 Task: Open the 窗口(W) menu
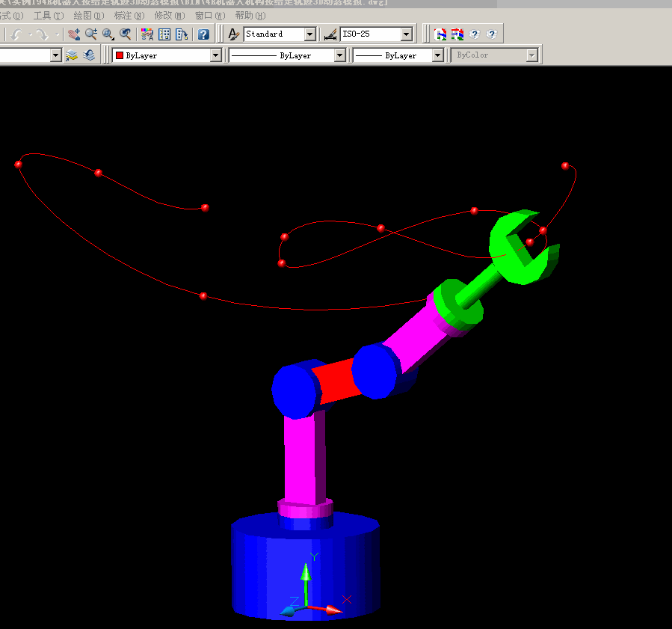[x=210, y=16]
